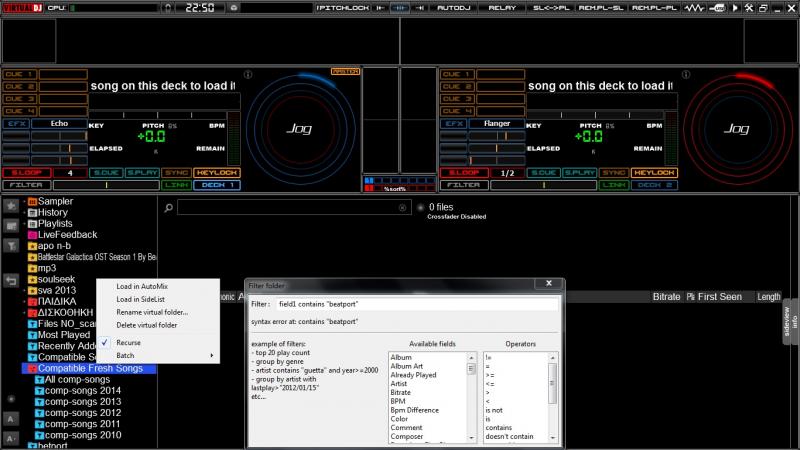Screen dimensions: 800x450
Task: Choose Rename virtual folder menu entry
Action: 151,312
